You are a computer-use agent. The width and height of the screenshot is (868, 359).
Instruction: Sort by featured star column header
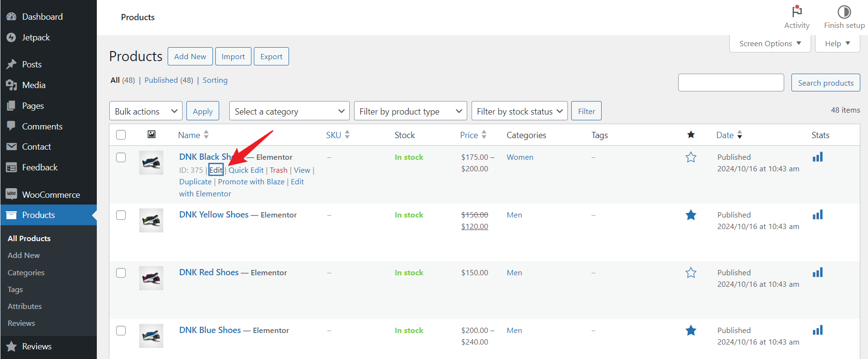pyautogui.click(x=691, y=135)
